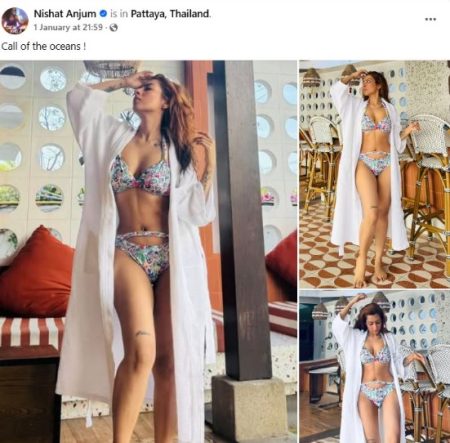This screenshot has height=443, width=450.
Task: Open the large left photo of the post
Action: 148,252
